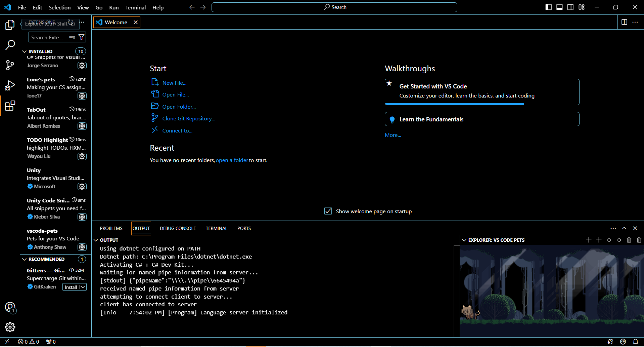Image resolution: width=644 pixels, height=347 pixels.
Task: Click Clone Git Repository link
Action: 189,118
